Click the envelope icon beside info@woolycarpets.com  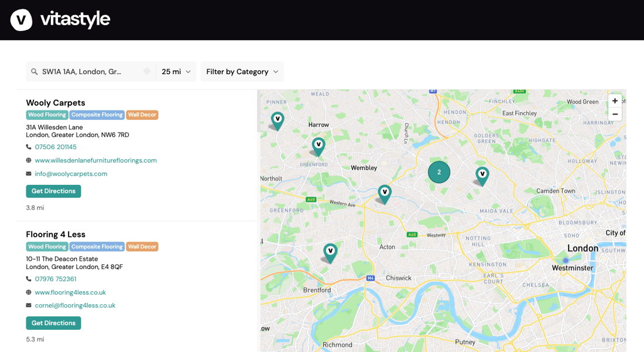point(28,174)
